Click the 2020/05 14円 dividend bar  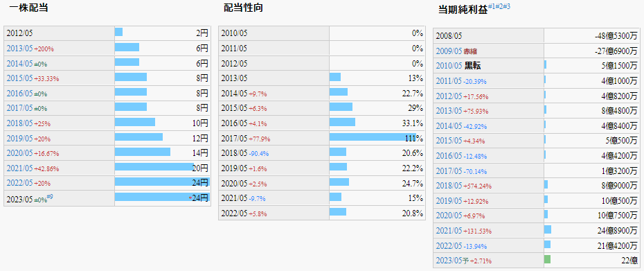pos(143,152)
